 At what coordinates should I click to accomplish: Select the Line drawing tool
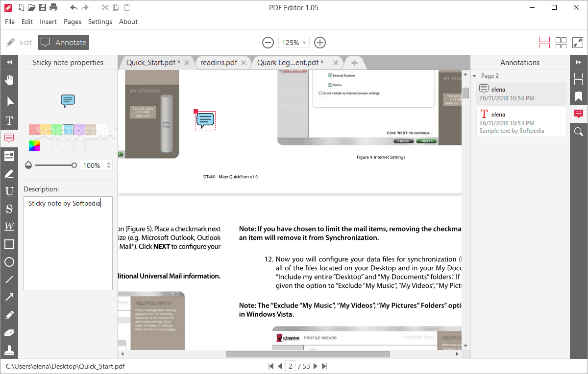tap(9, 280)
